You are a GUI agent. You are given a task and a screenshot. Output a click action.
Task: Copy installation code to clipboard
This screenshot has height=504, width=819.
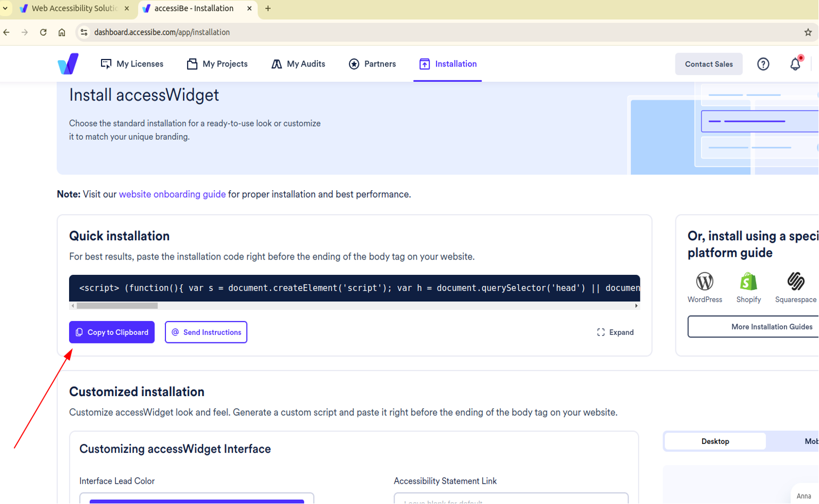[112, 332]
